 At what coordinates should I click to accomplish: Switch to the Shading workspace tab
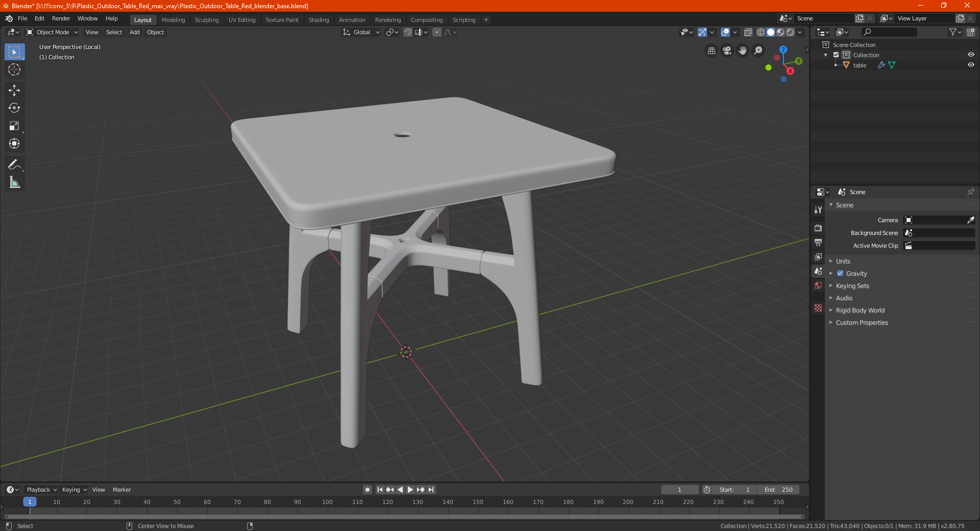pos(318,20)
